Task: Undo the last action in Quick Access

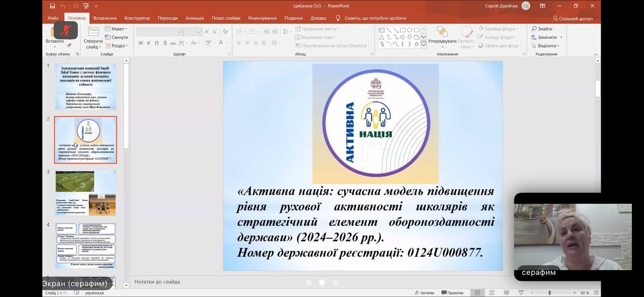Action: 63,6
